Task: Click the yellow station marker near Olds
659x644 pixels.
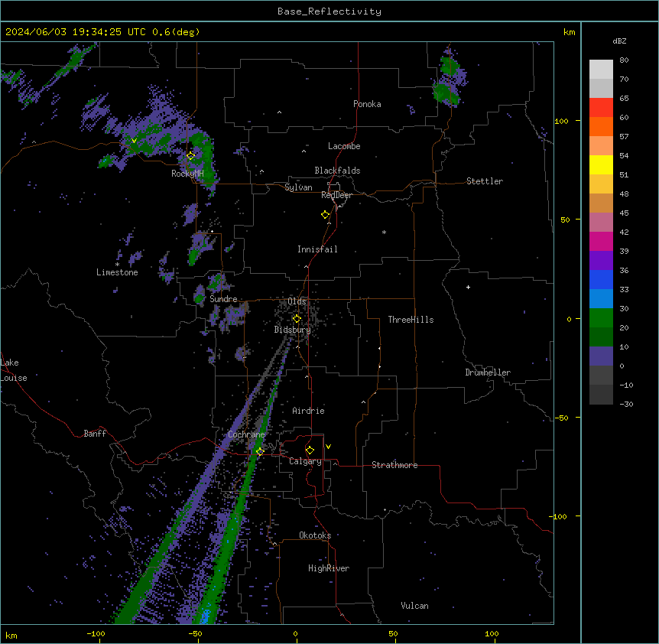Action: pos(297,319)
